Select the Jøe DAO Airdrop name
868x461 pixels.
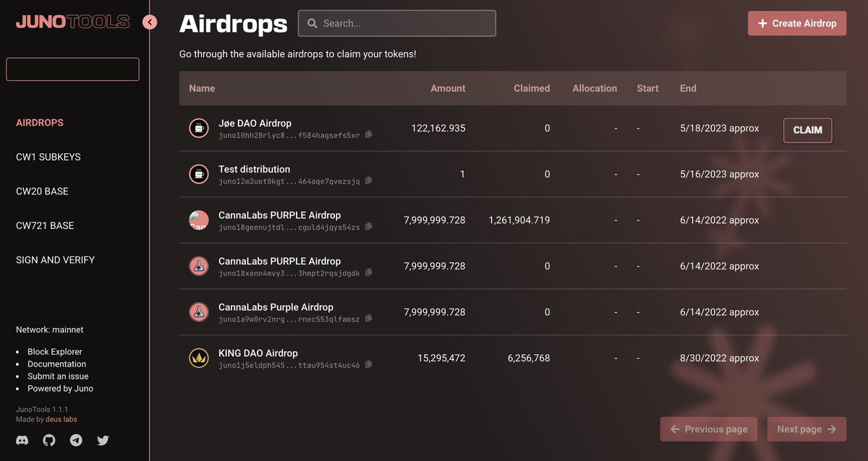(255, 124)
